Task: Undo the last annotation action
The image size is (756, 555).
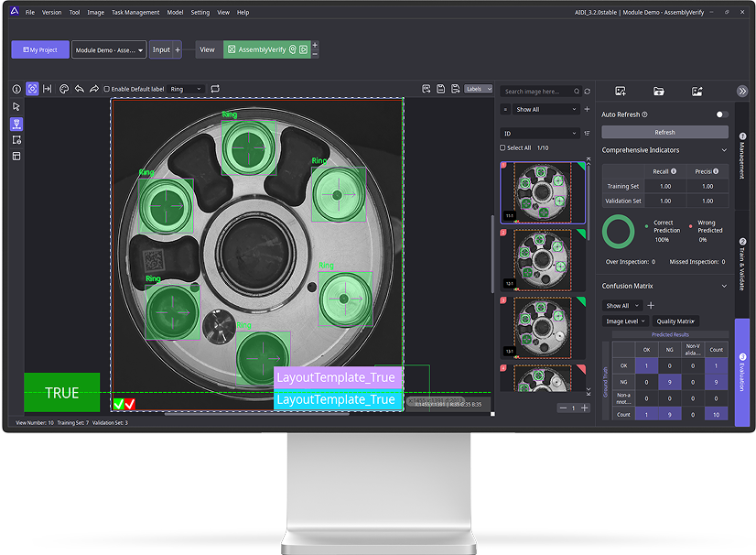Action: coord(79,89)
